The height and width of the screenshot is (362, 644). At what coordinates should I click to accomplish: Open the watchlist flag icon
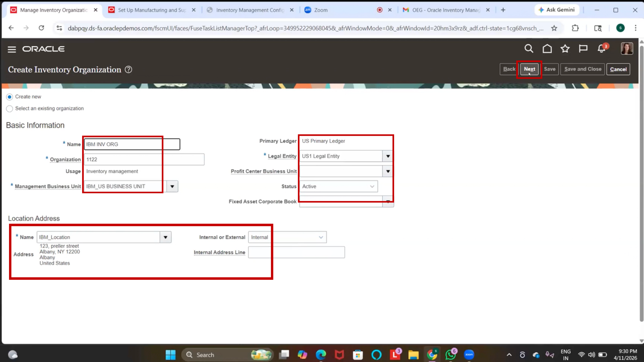[583, 49]
